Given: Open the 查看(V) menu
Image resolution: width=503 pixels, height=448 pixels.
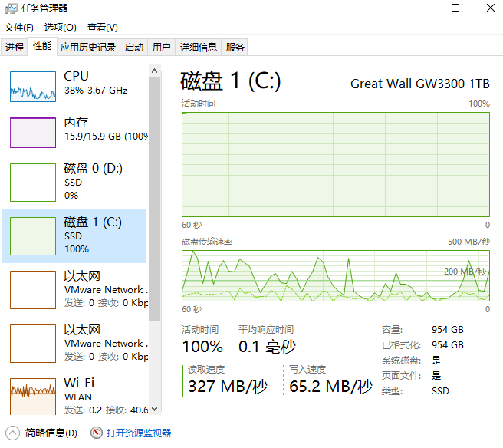Looking at the screenshot, I should 102,27.
